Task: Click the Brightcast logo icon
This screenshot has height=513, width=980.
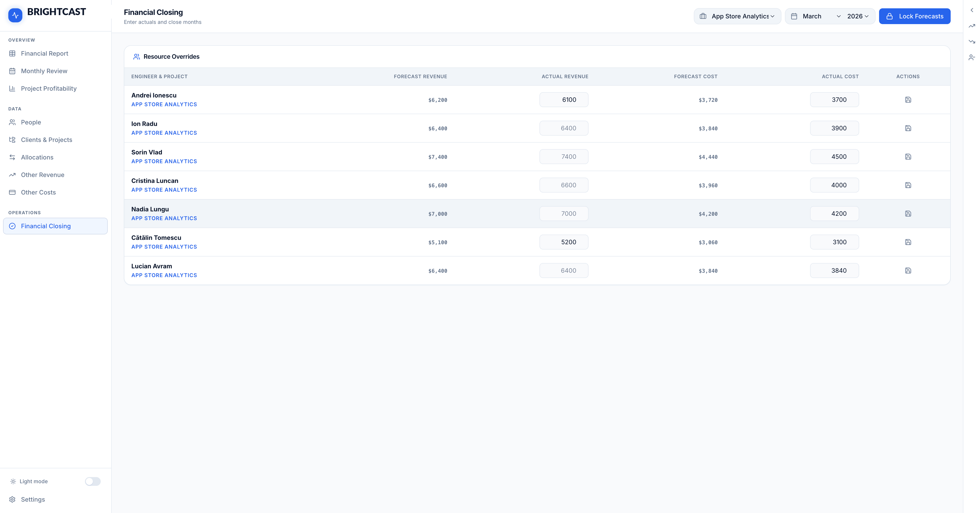Action: click(15, 15)
